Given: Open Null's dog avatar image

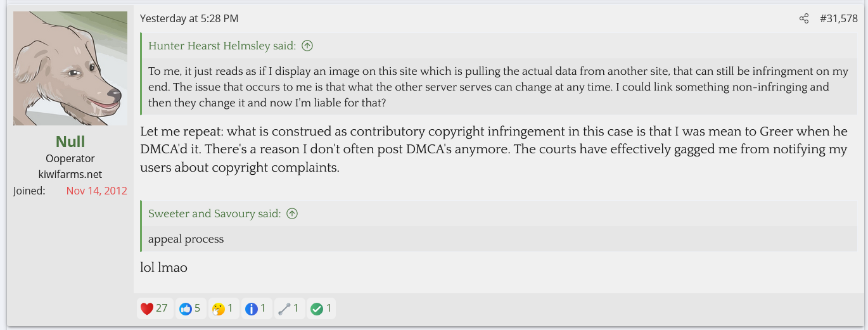Looking at the screenshot, I should coord(70,68).
